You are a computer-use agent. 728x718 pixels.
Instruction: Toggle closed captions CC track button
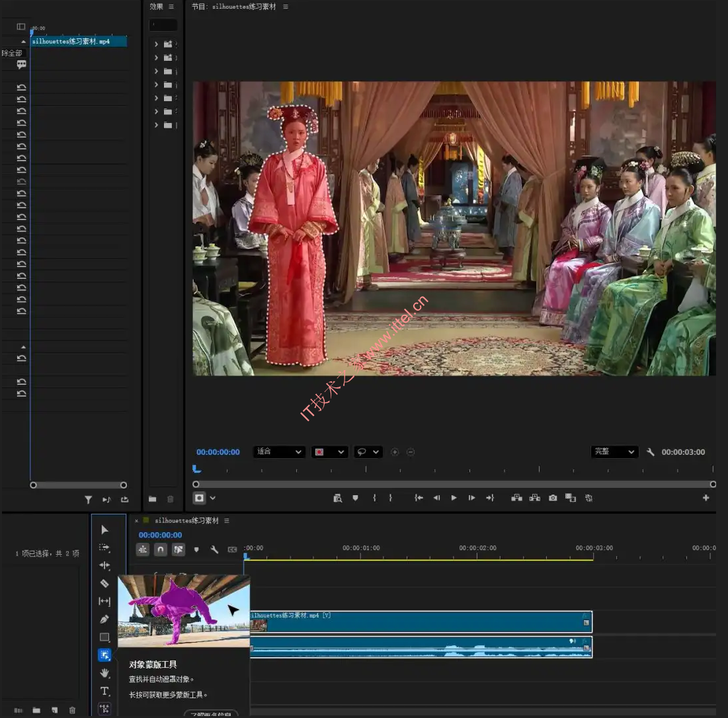pyautogui.click(x=232, y=549)
